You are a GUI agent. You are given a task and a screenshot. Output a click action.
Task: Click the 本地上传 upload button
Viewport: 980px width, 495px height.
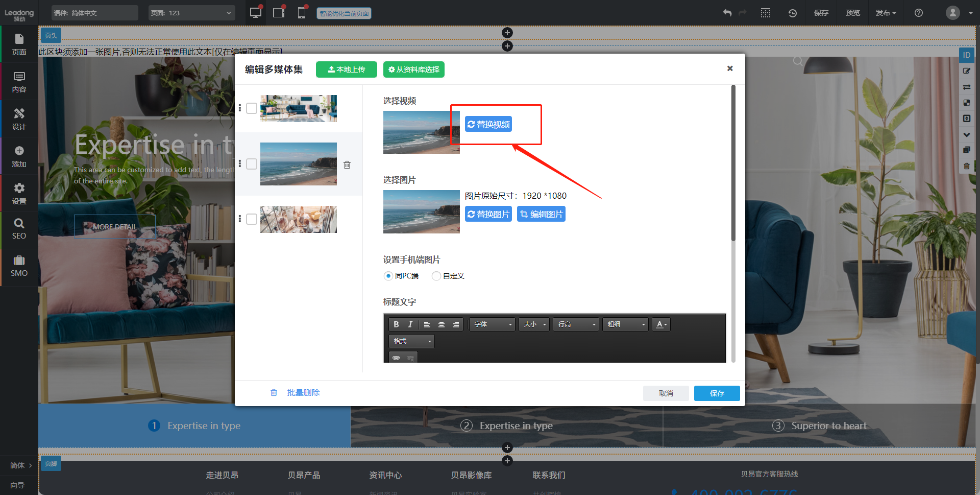346,69
